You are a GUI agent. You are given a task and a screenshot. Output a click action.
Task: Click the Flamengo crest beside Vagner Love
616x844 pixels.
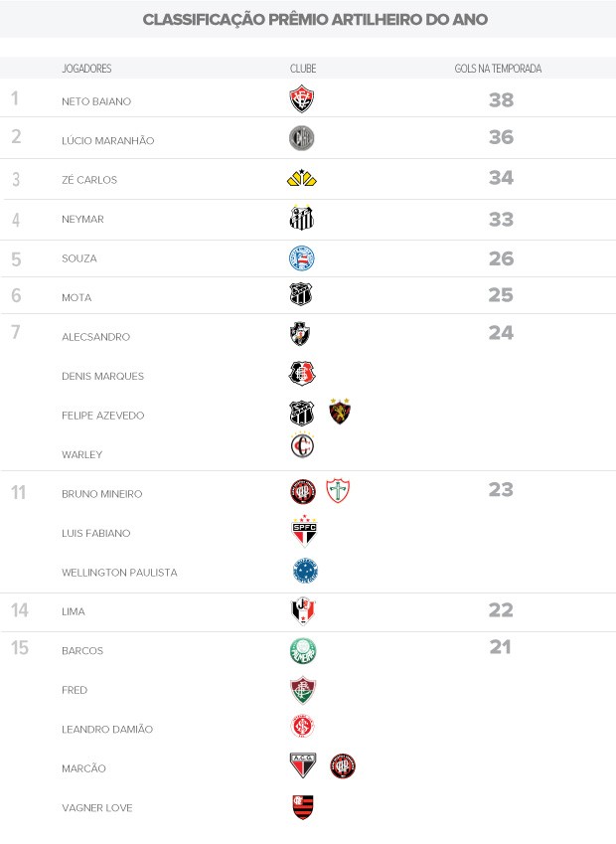(x=303, y=807)
